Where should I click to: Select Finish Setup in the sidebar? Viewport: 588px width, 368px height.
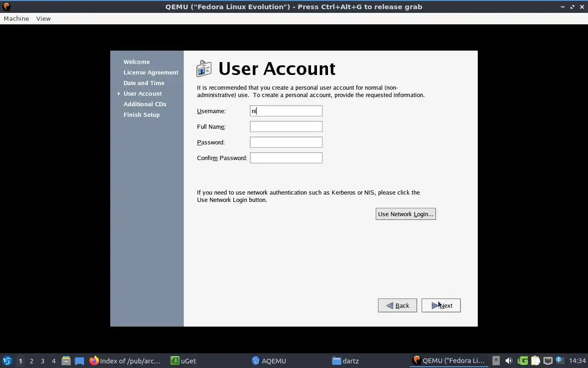point(141,115)
